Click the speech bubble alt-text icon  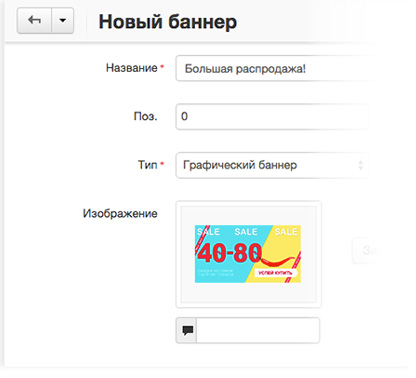point(187,330)
